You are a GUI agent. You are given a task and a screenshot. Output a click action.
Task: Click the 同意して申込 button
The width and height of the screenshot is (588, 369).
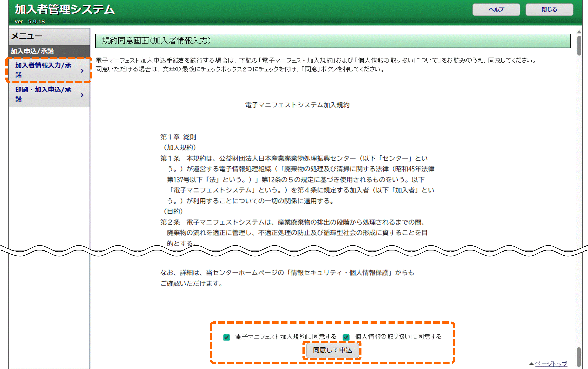332,350
